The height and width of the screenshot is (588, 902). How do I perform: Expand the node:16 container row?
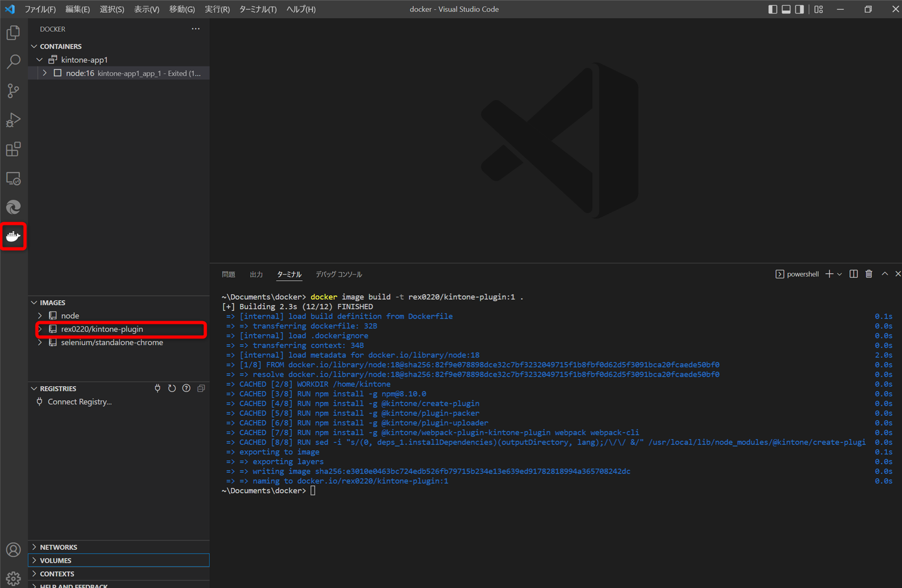[45, 73]
